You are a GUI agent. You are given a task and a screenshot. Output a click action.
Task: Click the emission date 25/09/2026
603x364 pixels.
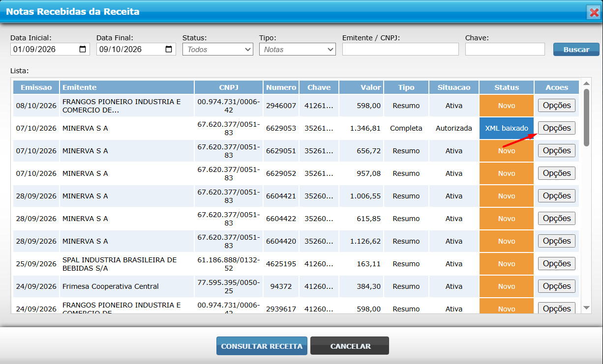[x=36, y=264]
